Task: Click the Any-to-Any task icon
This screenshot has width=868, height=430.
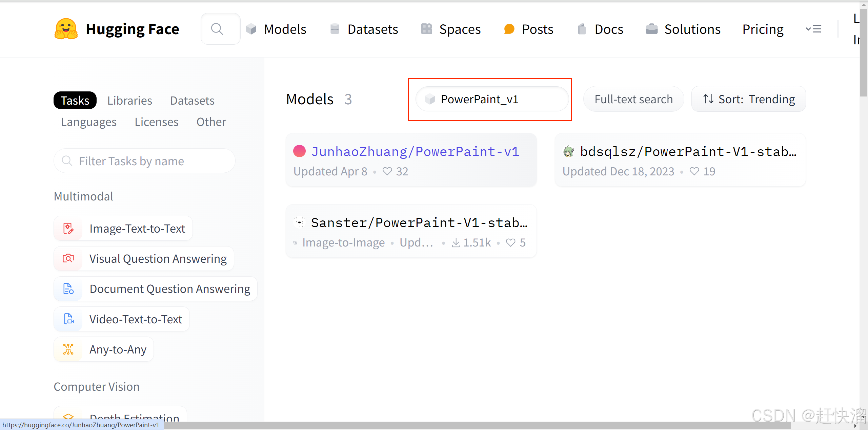Action: pos(68,349)
